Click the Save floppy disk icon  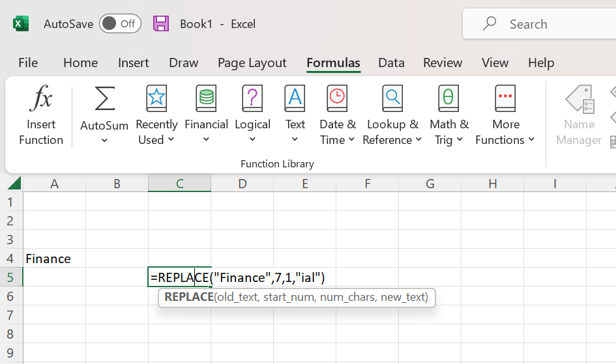(x=161, y=24)
